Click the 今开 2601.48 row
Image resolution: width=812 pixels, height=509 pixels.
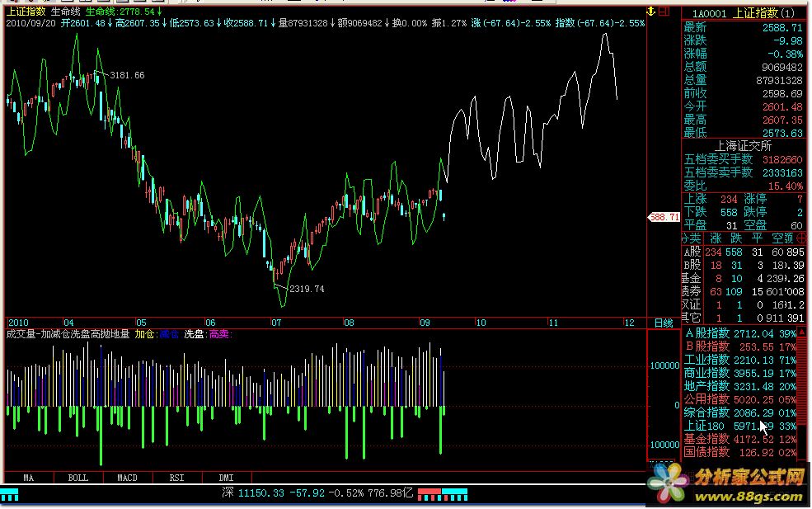point(743,106)
